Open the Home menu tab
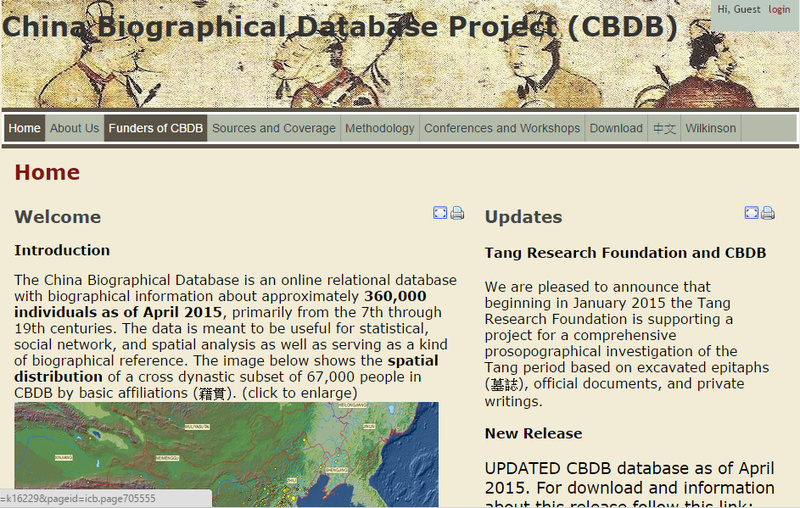 point(24,128)
